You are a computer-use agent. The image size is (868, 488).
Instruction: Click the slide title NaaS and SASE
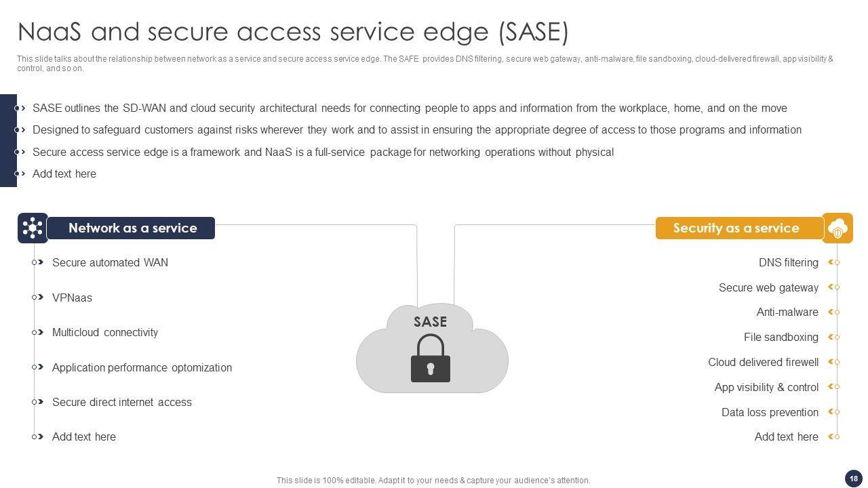[x=293, y=32]
